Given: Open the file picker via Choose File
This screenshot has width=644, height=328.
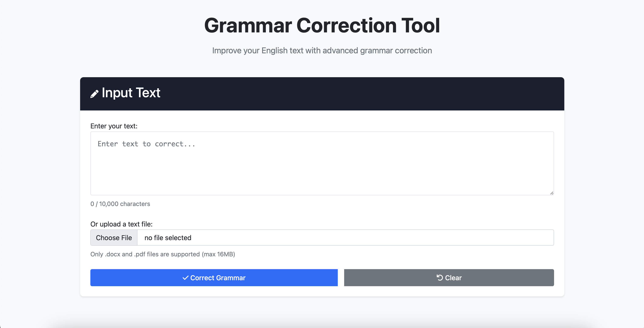Looking at the screenshot, I should point(114,237).
